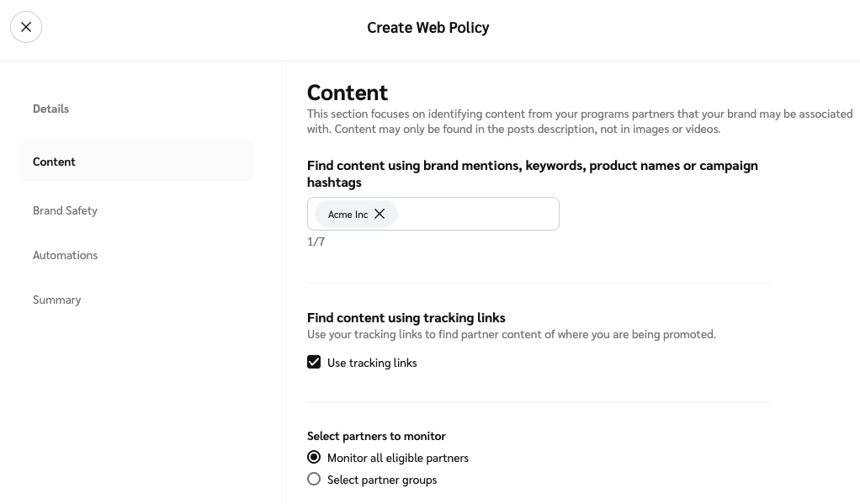Click the 'Select partner groups' label text
The height and width of the screenshot is (504, 860).
382,480
